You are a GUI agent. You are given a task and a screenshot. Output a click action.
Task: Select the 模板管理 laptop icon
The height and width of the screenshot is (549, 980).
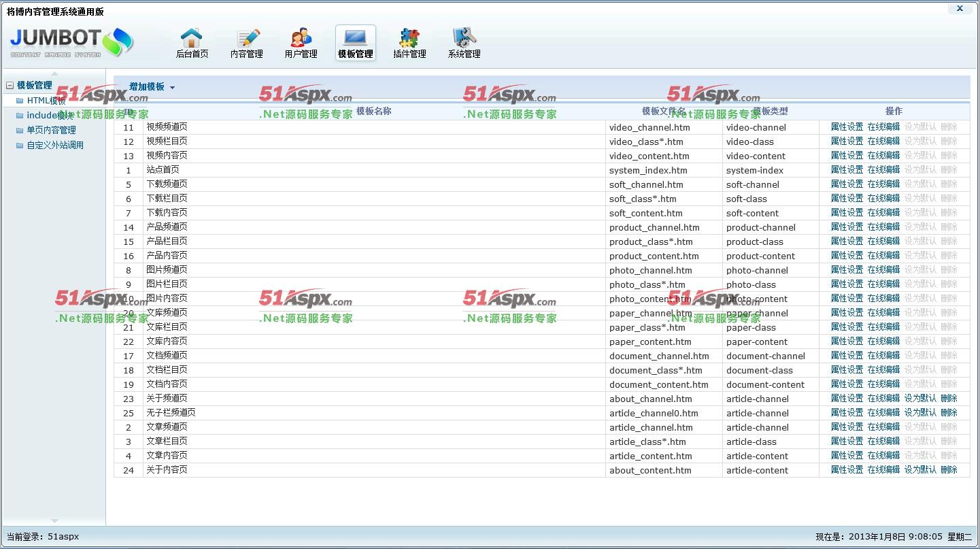click(x=355, y=39)
